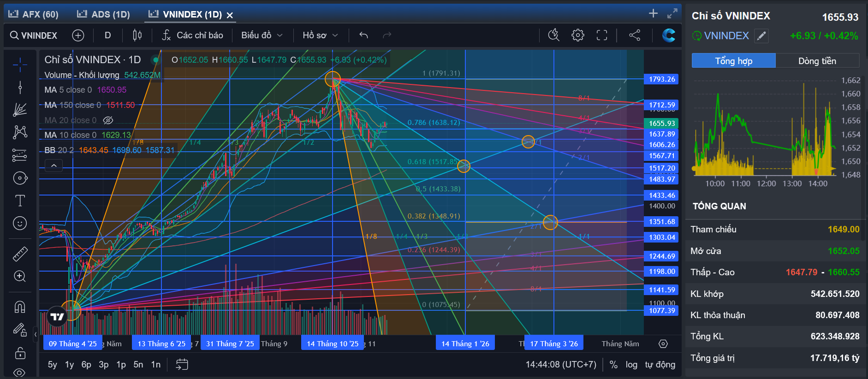Set range to 1p
Image resolution: width=868 pixels, height=379 pixels.
point(121,365)
